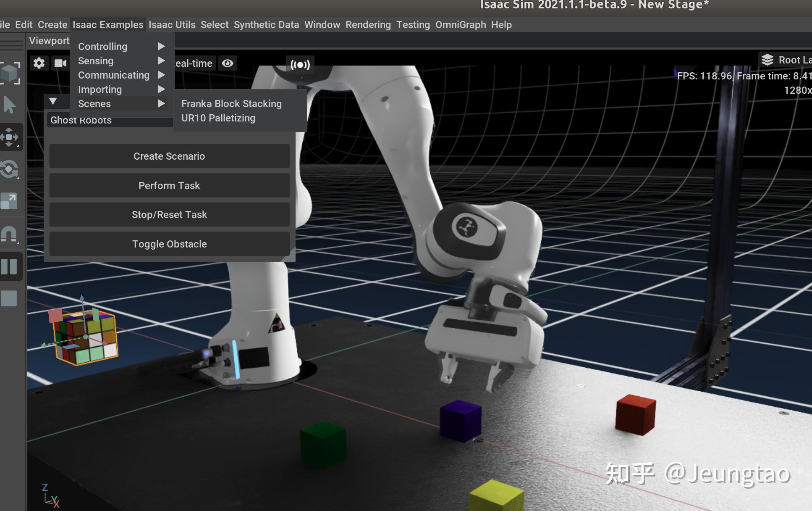The image size is (812, 511).
Task: Click the Root Layer stack icon
Action: (x=767, y=60)
